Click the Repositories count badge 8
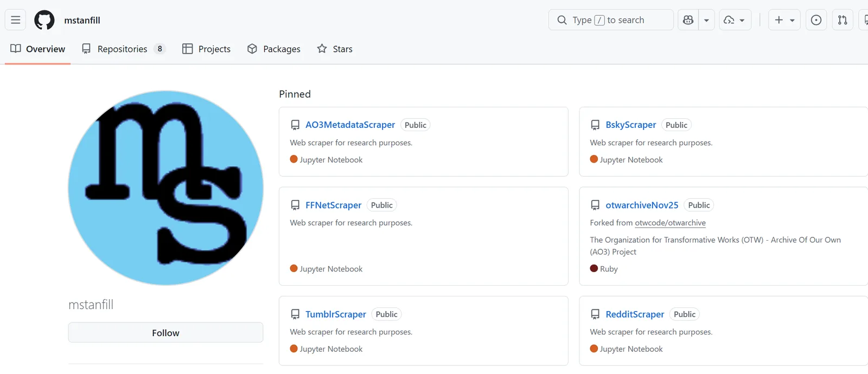This screenshot has width=868, height=374. tap(159, 49)
